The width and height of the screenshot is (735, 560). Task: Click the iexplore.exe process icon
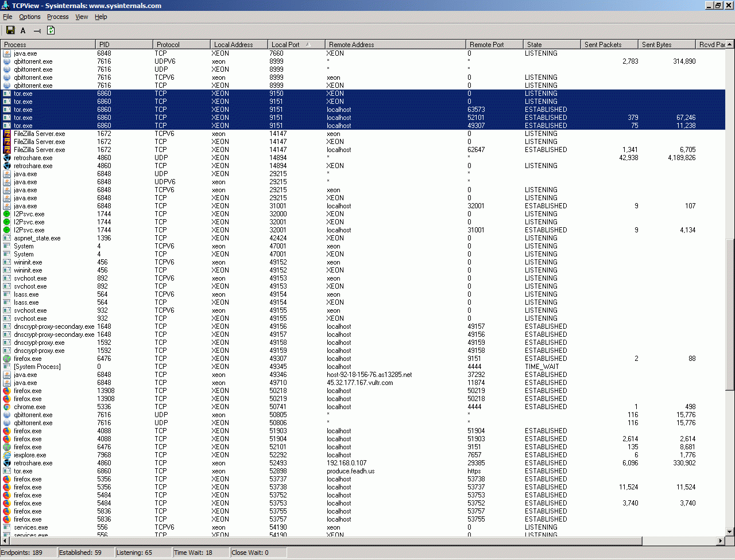pos(7,455)
